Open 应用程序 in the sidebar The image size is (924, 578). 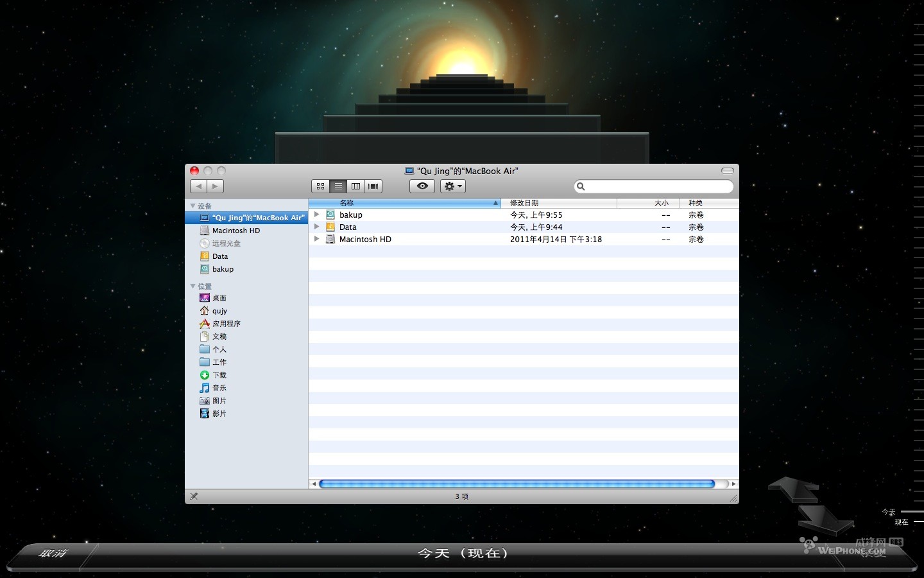click(226, 324)
